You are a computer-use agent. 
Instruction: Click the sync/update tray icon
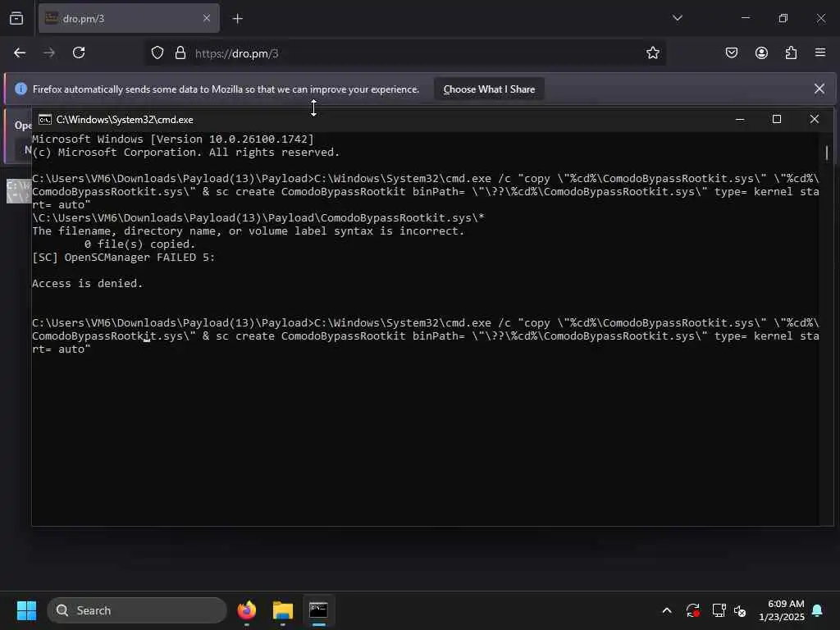[x=692, y=610]
